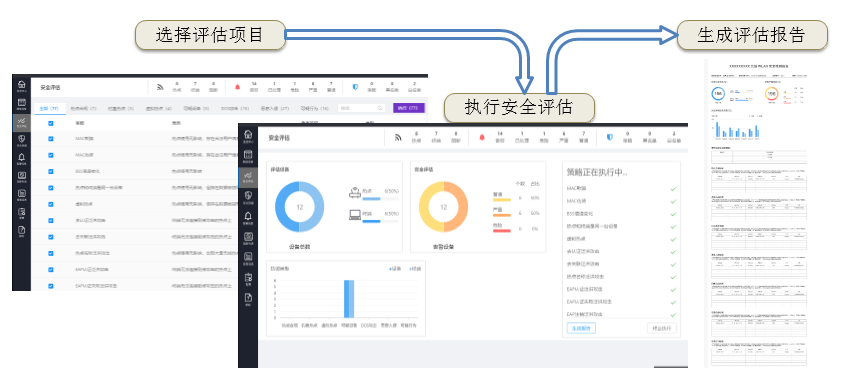Uncheck the first MAC row checkbox
844x380 pixels.
pos(51,139)
